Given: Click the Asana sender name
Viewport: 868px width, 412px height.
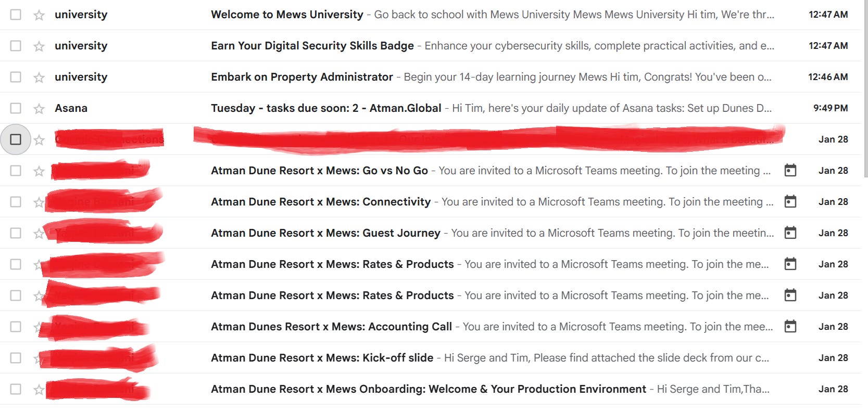Looking at the screenshot, I should click(x=71, y=108).
